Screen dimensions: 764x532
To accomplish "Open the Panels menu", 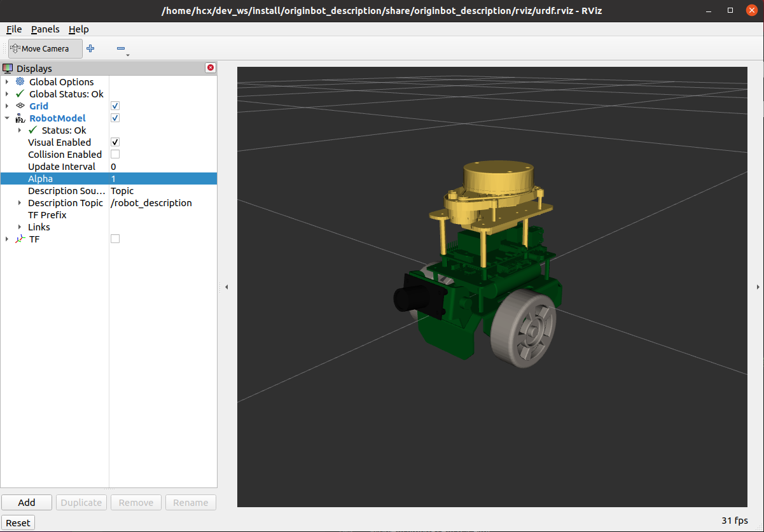I will point(45,29).
